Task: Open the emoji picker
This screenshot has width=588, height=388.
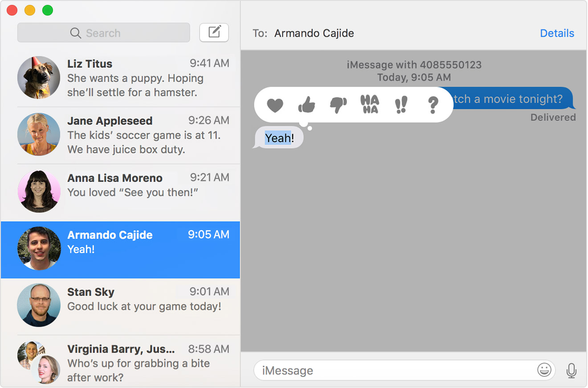Action: coord(544,370)
